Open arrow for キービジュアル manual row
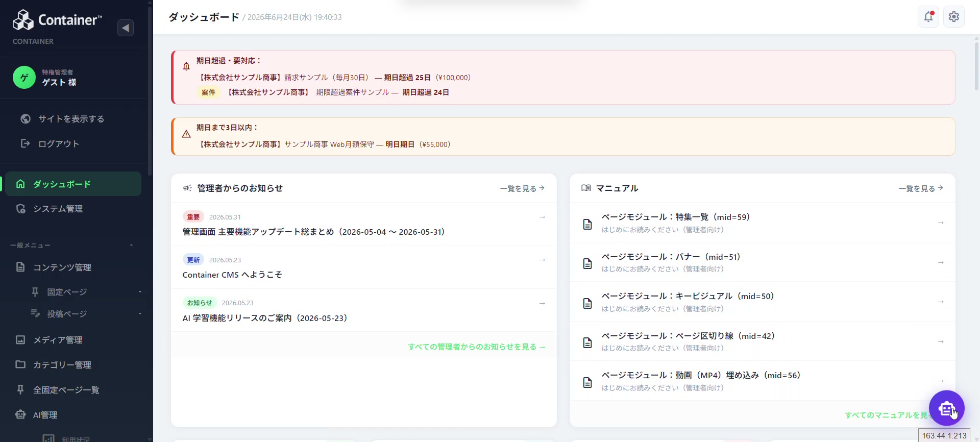The image size is (980, 442). [941, 302]
